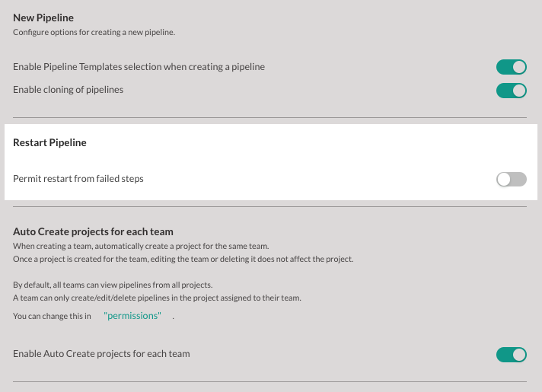
Task: Click the "When creating a team" description line
Action: (142, 247)
